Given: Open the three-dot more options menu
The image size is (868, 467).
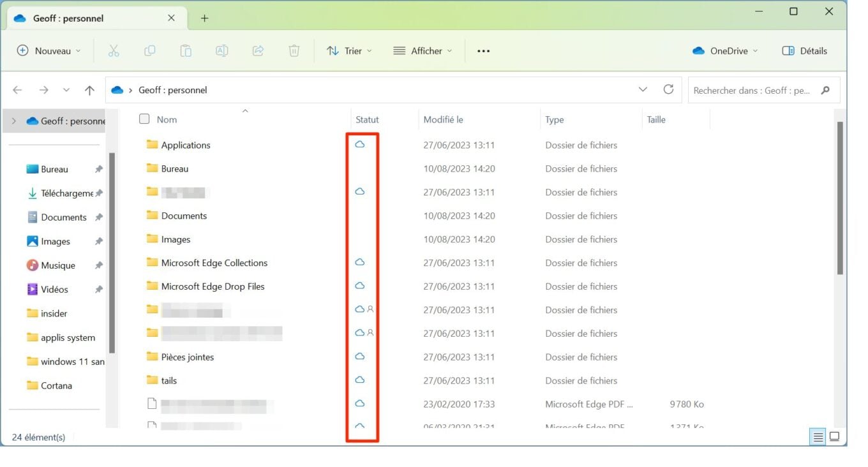Looking at the screenshot, I should [x=483, y=51].
